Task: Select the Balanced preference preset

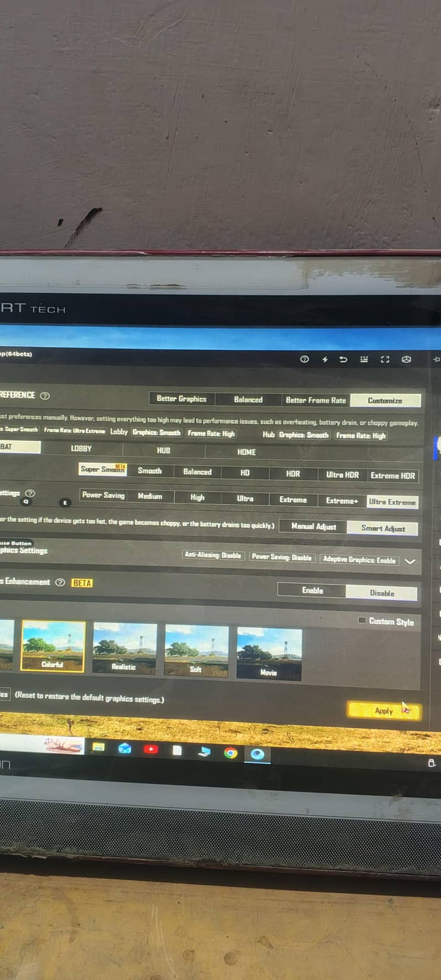Action: click(248, 400)
